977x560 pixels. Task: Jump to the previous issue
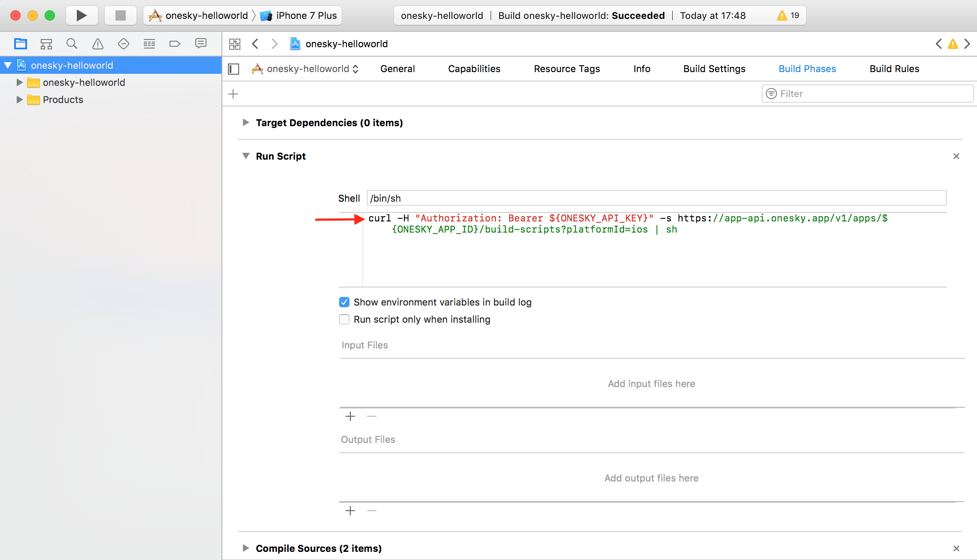[x=939, y=44]
